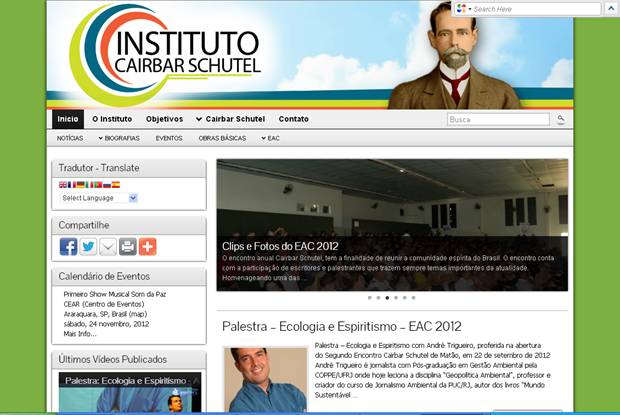
Task: Share the page by email icon
Action: point(108,247)
